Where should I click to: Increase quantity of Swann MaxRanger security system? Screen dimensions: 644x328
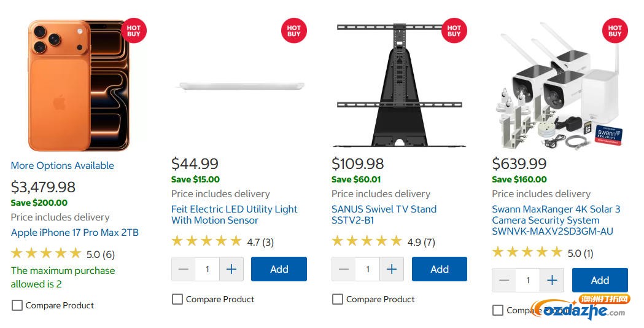tap(552, 280)
